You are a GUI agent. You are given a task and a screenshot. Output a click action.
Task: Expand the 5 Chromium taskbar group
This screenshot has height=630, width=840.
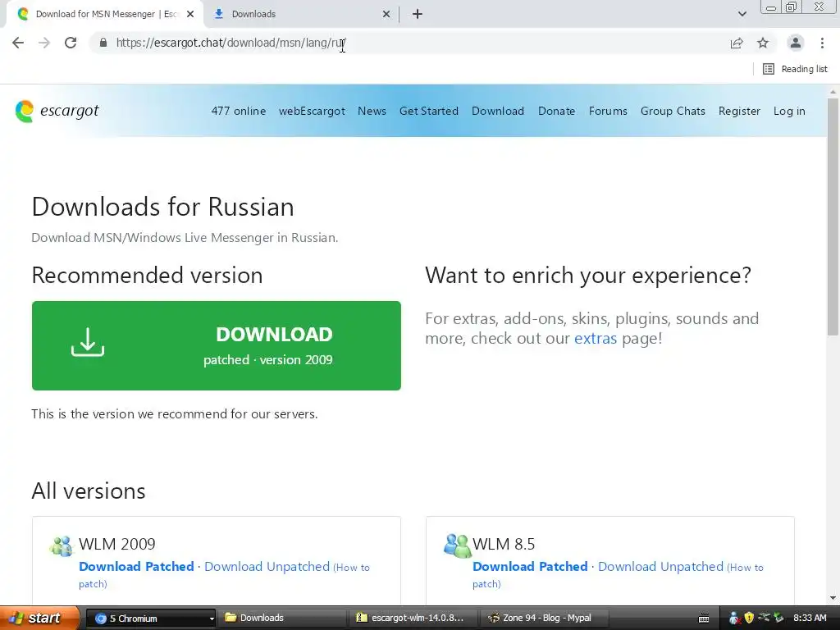point(151,619)
